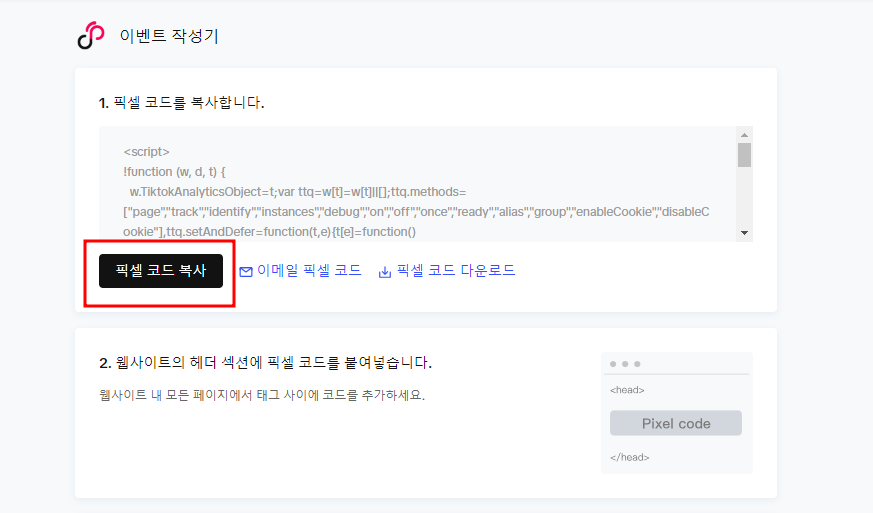Click the '2. 웹사이트의 헤더 섹션에' step heading
Screen dimensions: 873x513
click(x=266, y=363)
